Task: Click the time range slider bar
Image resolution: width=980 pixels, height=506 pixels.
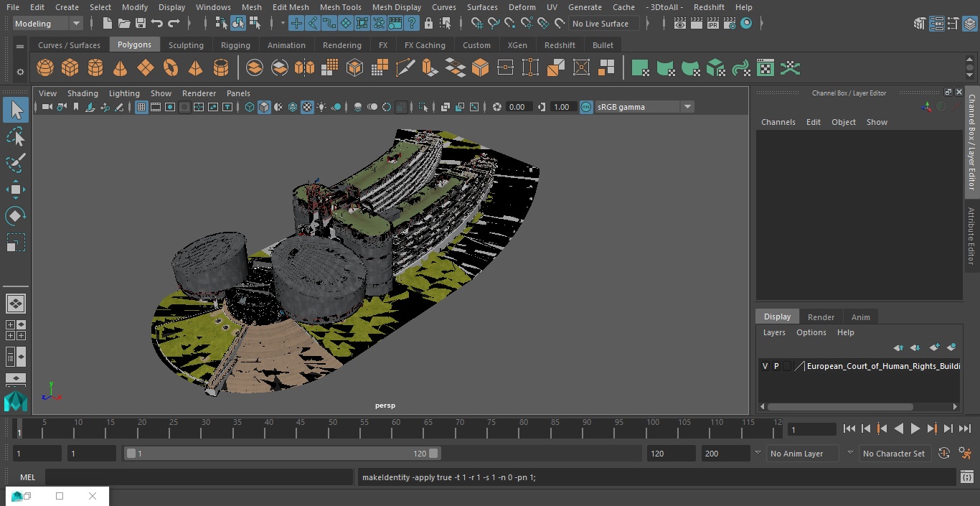Action: (282, 454)
